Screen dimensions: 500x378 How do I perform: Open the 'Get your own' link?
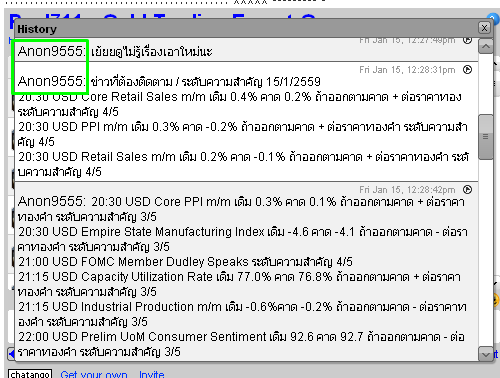[x=94, y=374]
